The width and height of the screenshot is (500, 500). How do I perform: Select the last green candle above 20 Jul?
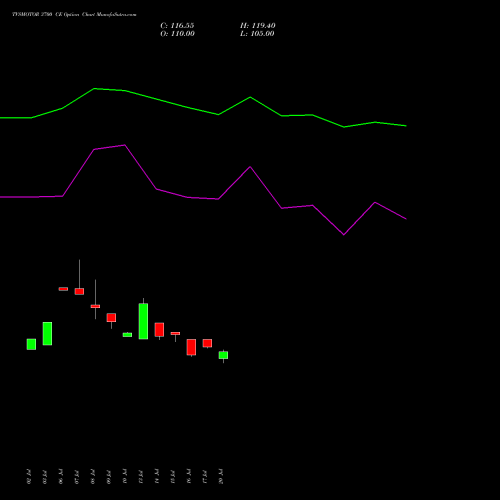[x=223, y=355]
